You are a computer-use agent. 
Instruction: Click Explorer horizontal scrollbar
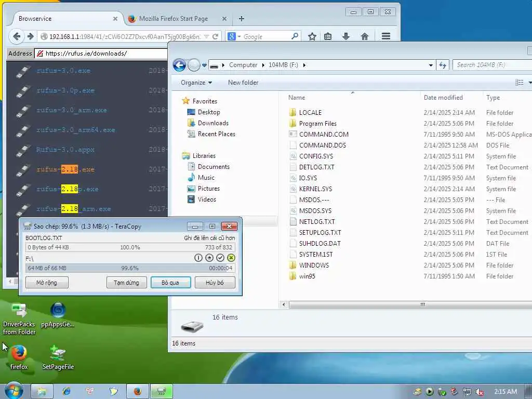point(410,304)
